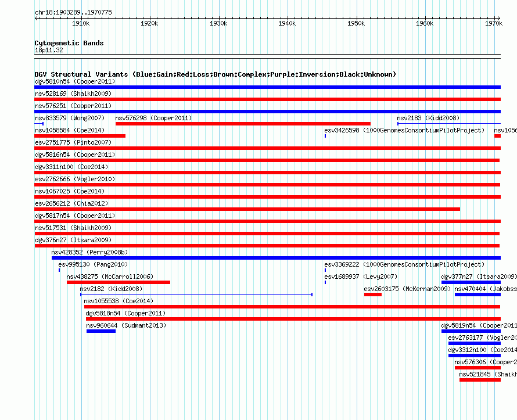Select dgv376n27 (Itsara2009) label
Image resolution: width=517 pixels, height=420 pixels.
point(73,240)
